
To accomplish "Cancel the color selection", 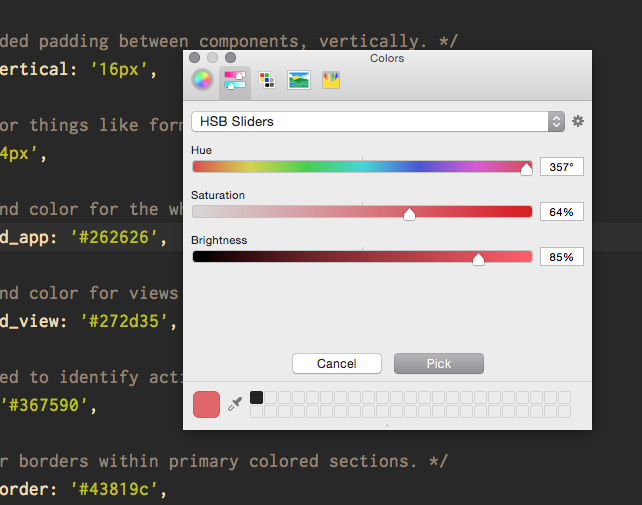I will point(337,364).
